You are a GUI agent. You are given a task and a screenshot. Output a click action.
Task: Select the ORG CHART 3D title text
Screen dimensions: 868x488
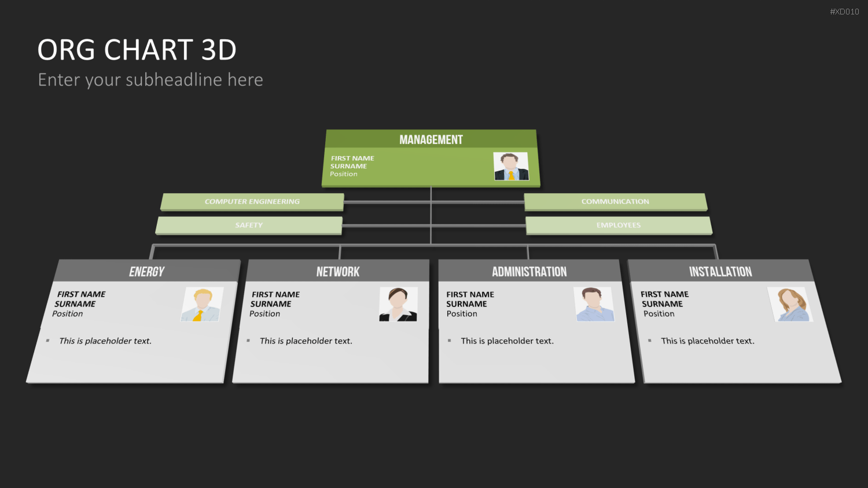point(137,50)
